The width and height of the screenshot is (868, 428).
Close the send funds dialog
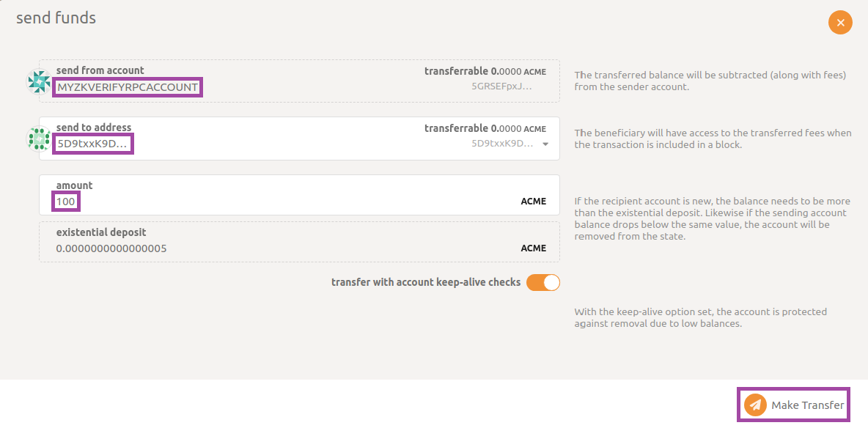tap(840, 23)
